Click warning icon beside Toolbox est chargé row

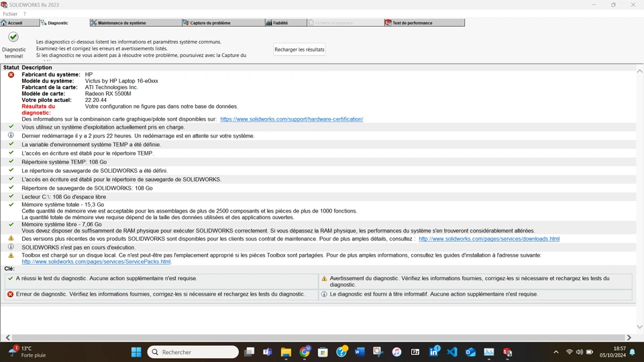point(11,255)
